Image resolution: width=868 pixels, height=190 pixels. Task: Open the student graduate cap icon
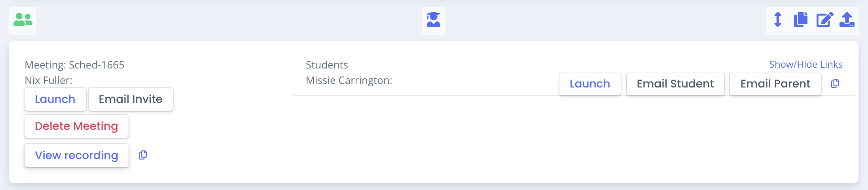point(433,20)
